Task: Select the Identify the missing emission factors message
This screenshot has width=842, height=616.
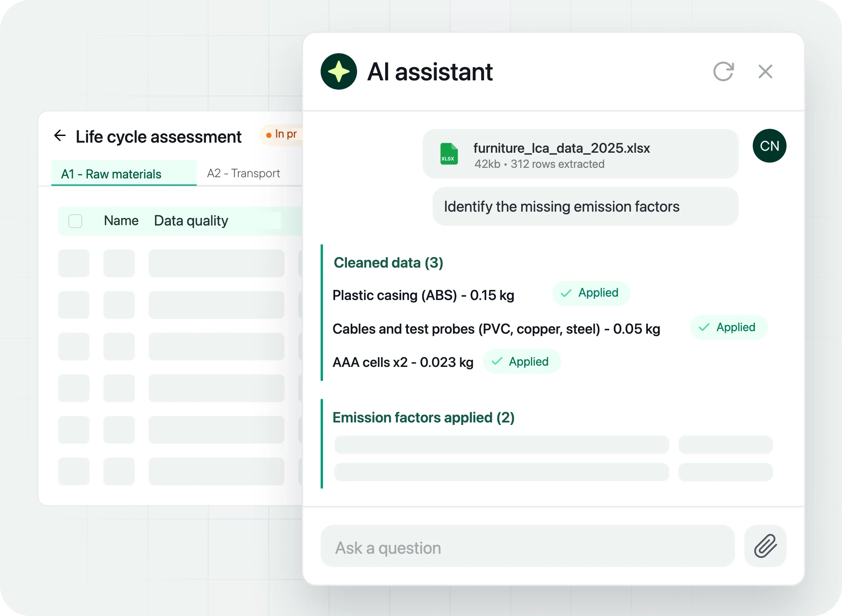Action: tap(585, 207)
